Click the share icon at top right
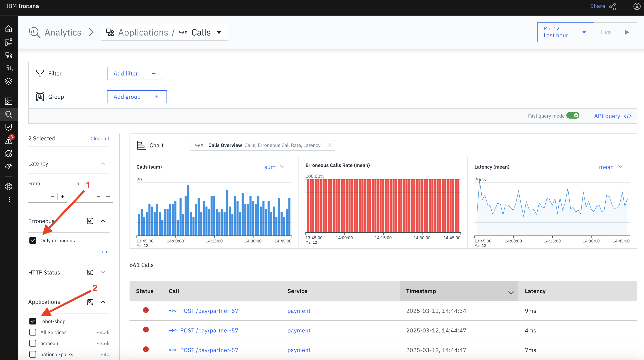The image size is (644, 360). pyautogui.click(x=613, y=7)
